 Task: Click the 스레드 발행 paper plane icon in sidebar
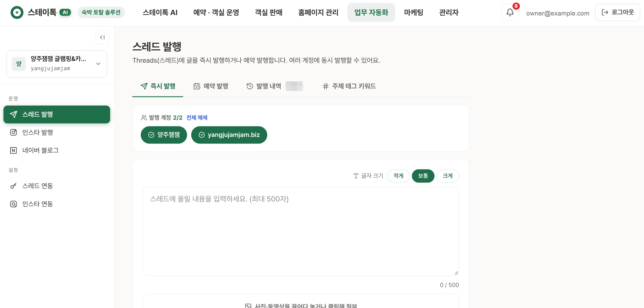14,114
